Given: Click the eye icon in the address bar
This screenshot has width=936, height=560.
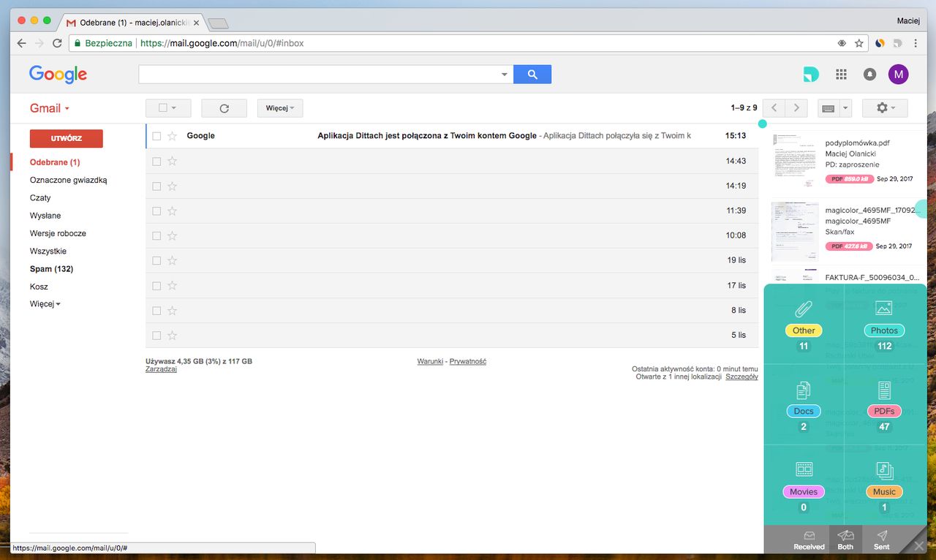Looking at the screenshot, I should [x=842, y=43].
